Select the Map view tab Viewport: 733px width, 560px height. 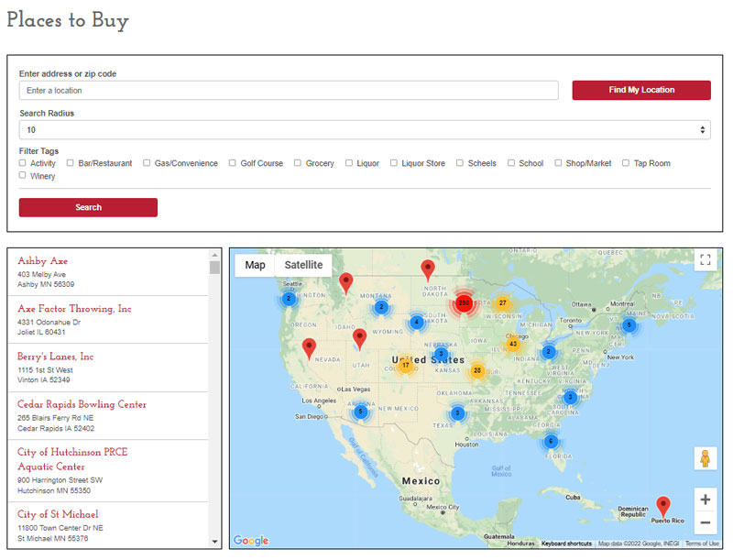click(x=255, y=265)
